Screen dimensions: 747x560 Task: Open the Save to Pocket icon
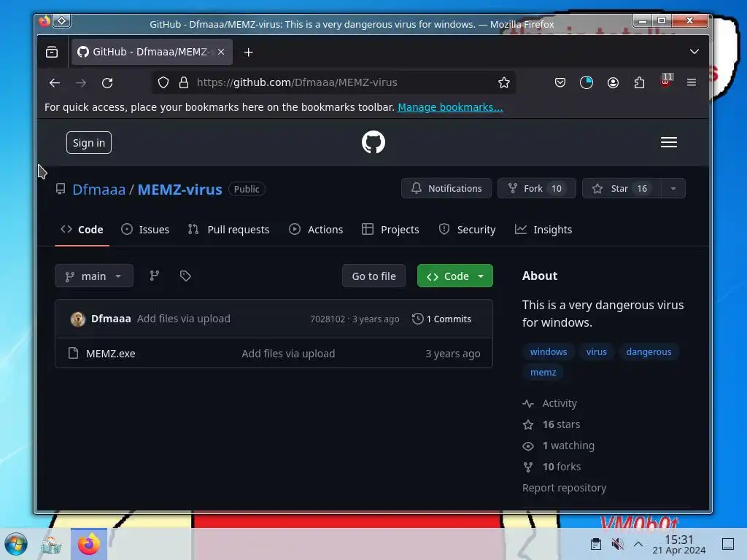pos(560,83)
